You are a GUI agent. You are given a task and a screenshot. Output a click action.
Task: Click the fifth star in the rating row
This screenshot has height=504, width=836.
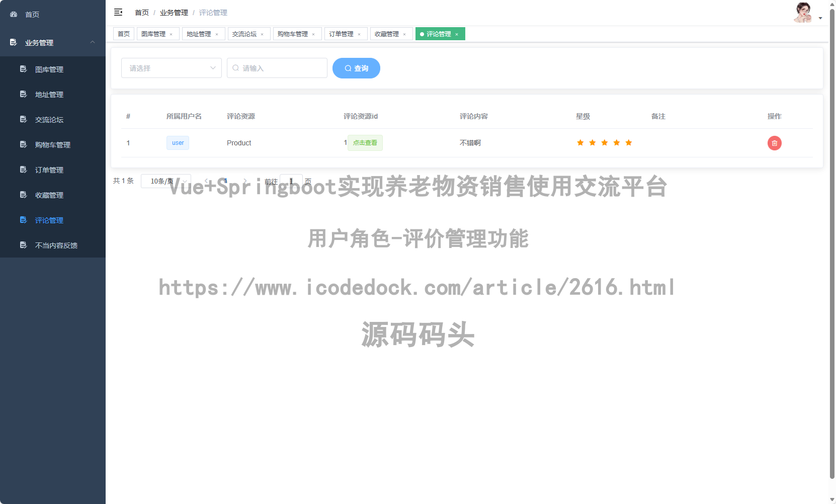(x=628, y=142)
